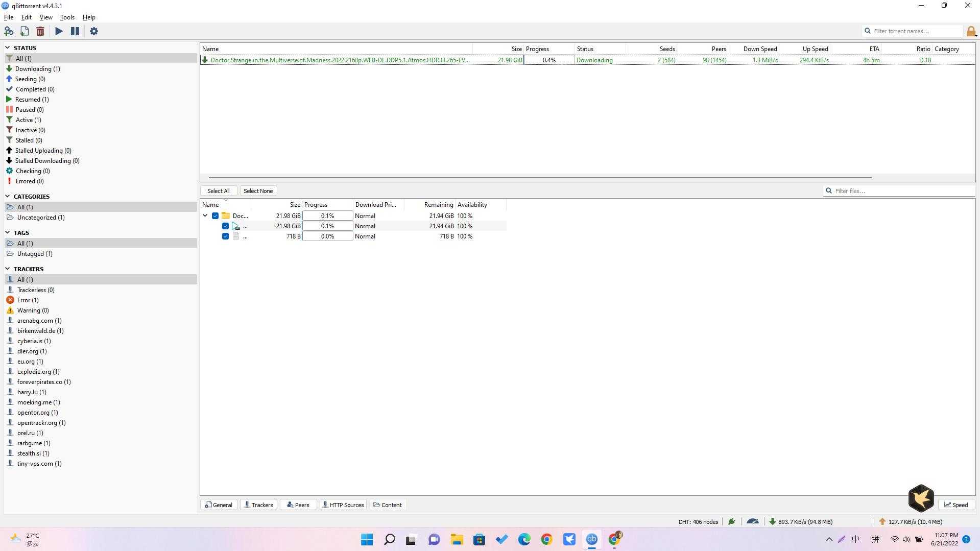This screenshot has height=551, width=980.
Task: Collapse the CATEGORIES section
Action: (x=8, y=196)
